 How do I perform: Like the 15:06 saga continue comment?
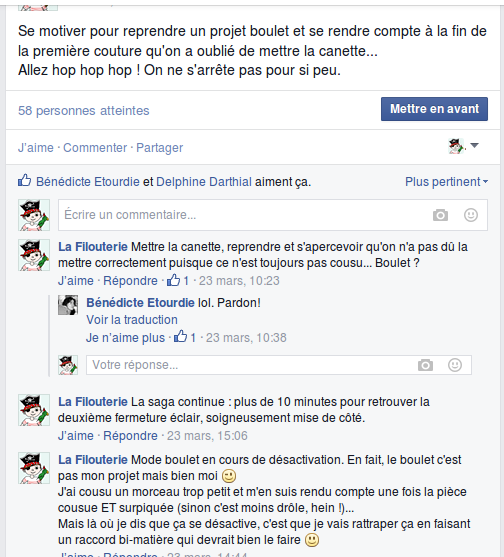coord(76,436)
